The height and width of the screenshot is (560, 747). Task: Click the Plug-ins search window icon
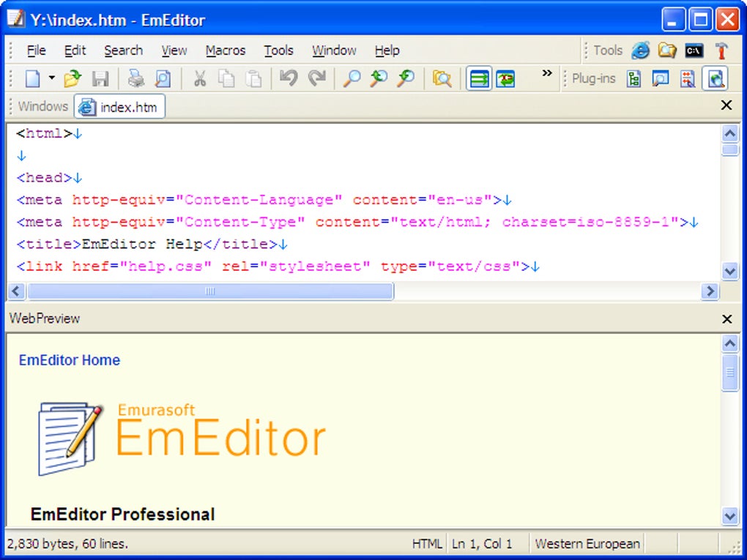pos(661,78)
